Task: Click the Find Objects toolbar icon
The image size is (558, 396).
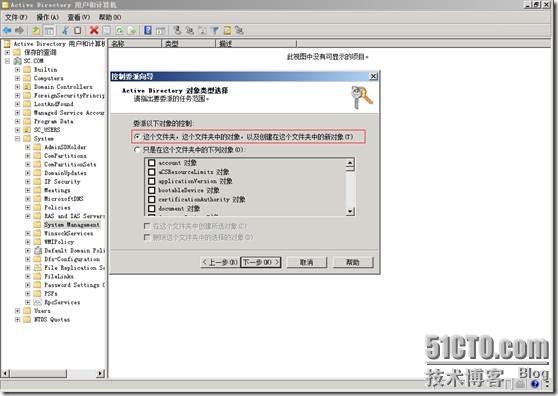Action: pos(227,31)
